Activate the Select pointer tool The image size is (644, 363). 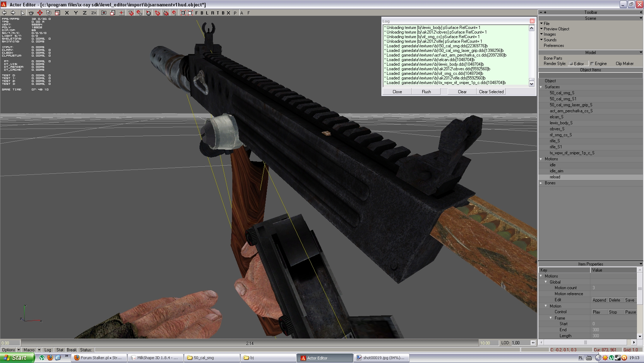coord(22,13)
